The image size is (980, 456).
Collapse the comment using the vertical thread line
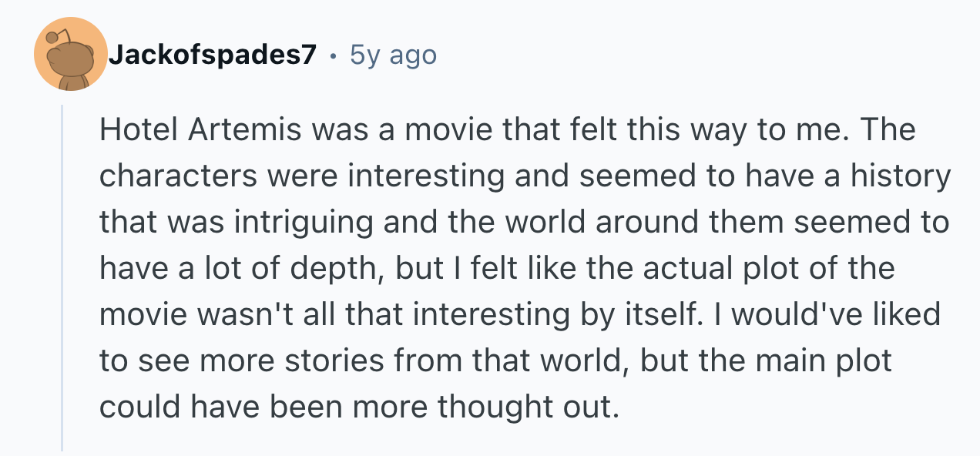tap(62, 277)
